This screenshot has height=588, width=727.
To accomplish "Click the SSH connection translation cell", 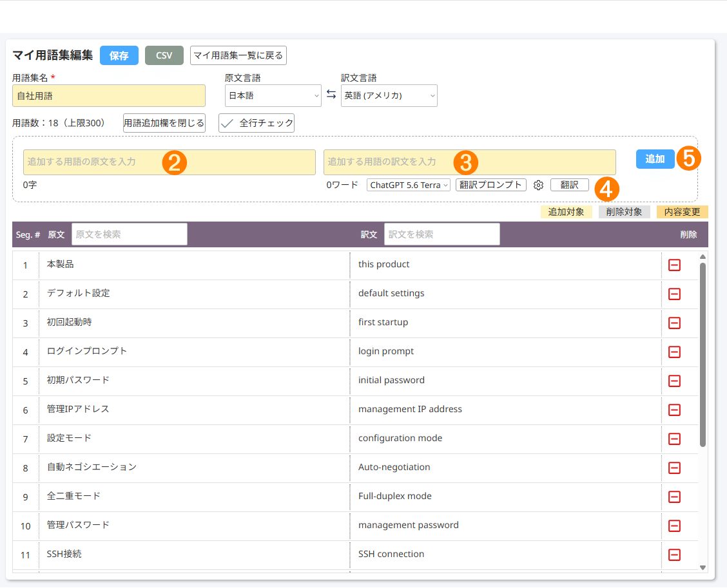I will 506,555.
